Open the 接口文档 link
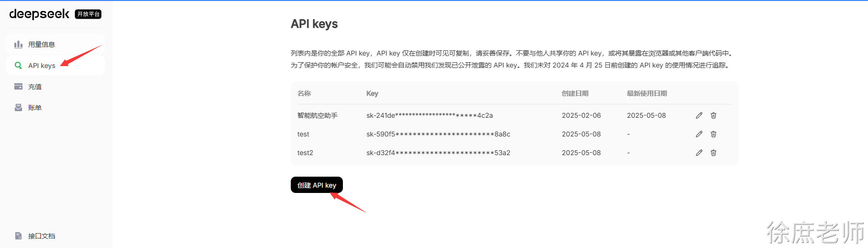The width and height of the screenshot is (868, 248). (42, 236)
